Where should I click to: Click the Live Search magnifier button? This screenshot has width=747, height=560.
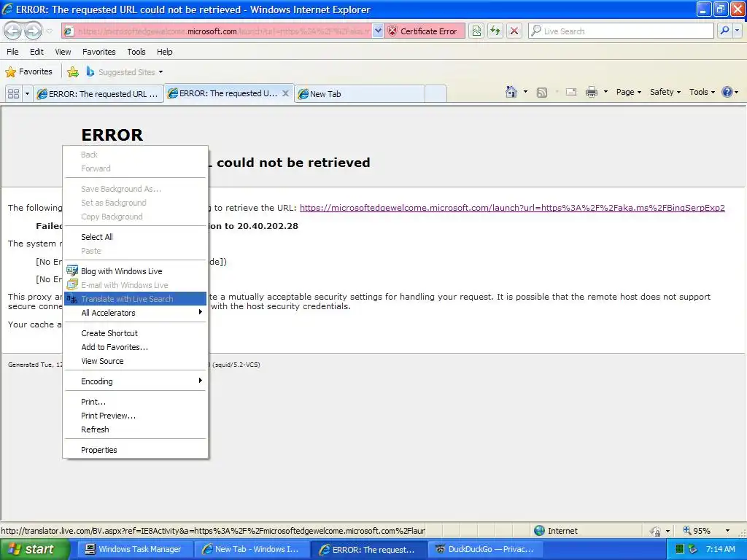724,31
